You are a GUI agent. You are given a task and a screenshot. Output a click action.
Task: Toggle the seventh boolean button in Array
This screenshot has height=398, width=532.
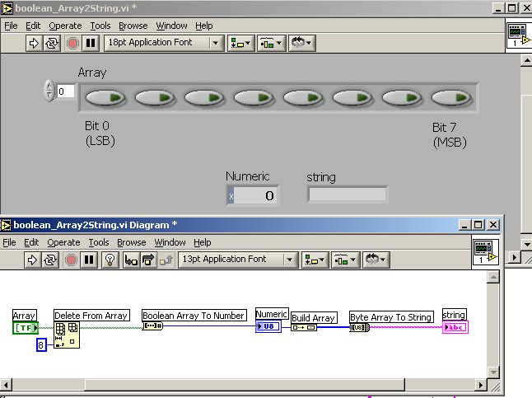pos(402,98)
